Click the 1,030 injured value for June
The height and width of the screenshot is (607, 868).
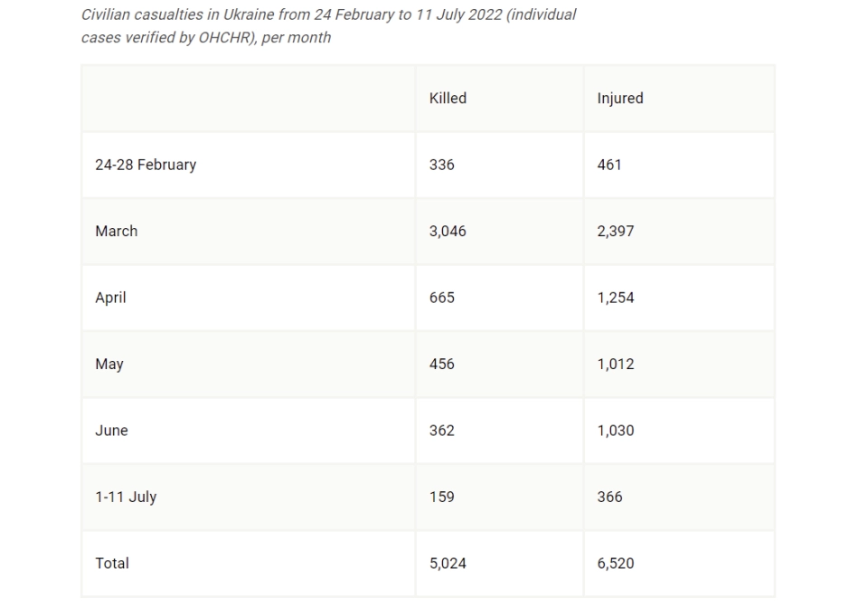[x=616, y=431]
